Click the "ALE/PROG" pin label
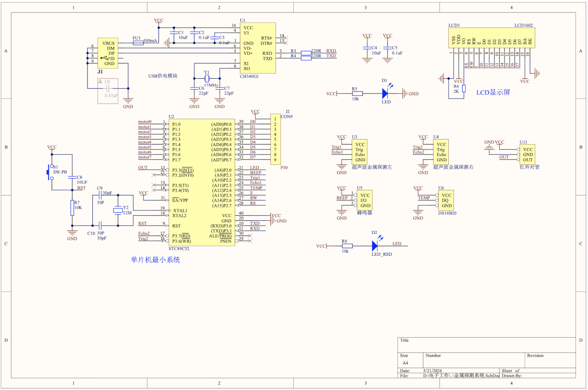Viewport: 588px width, 390px height. (220, 236)
